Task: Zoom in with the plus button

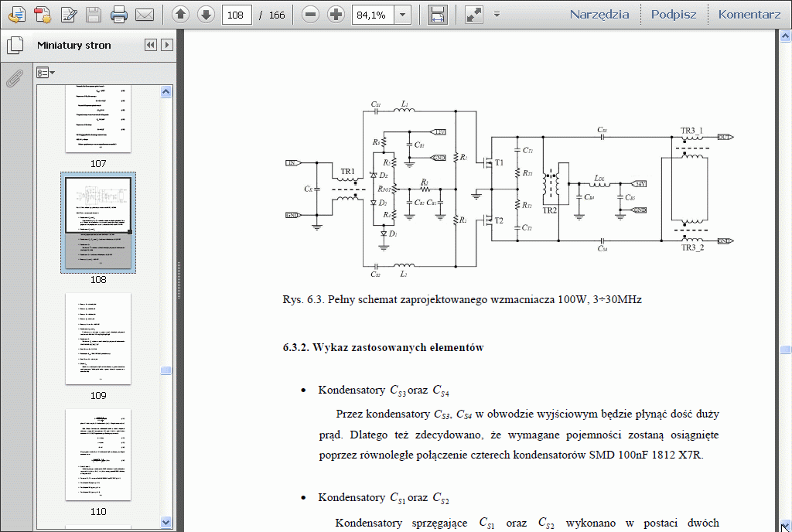Action: (336, 14)
